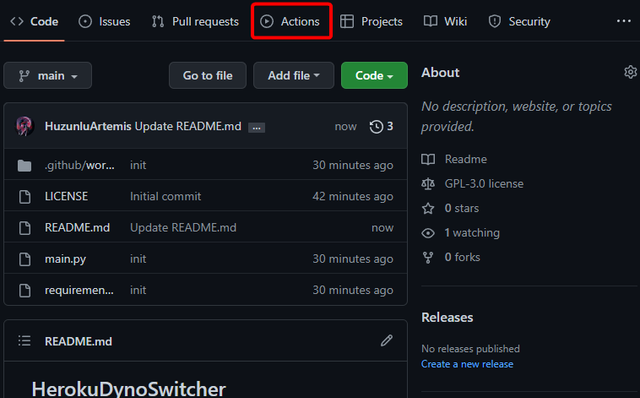Click the Go to file button
This screenshot has width=640, height=398.
(208, 76)
